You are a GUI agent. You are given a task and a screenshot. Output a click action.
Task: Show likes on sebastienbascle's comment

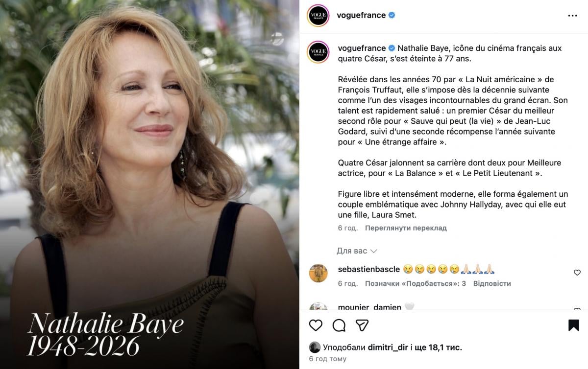(416, 283)
